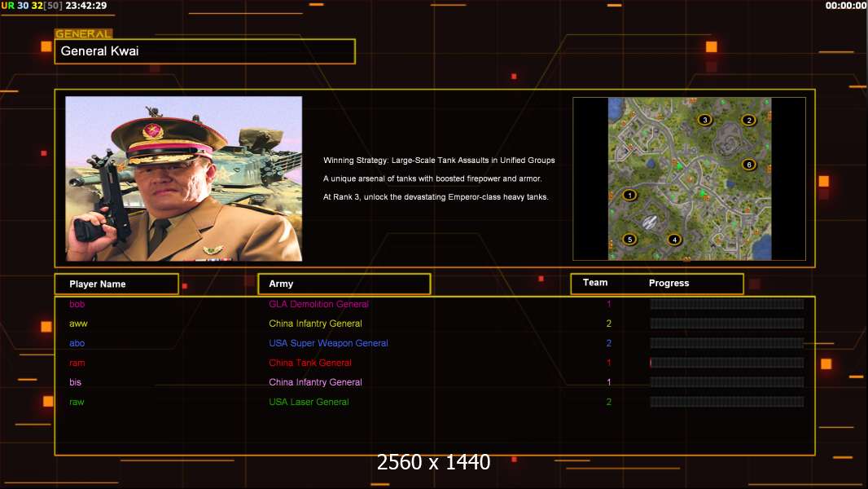Click bis's loading progress bar
Screen dimensions: 868x489
(x=727, y=382)
